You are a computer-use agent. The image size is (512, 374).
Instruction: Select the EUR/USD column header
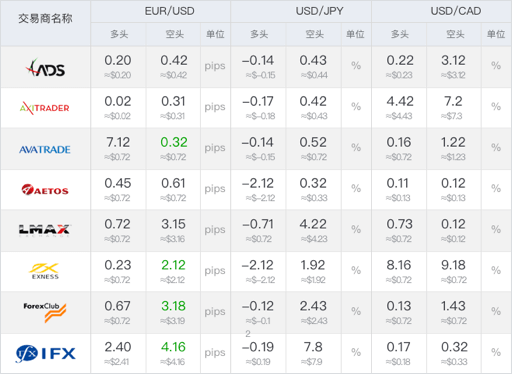click(169, 11)
